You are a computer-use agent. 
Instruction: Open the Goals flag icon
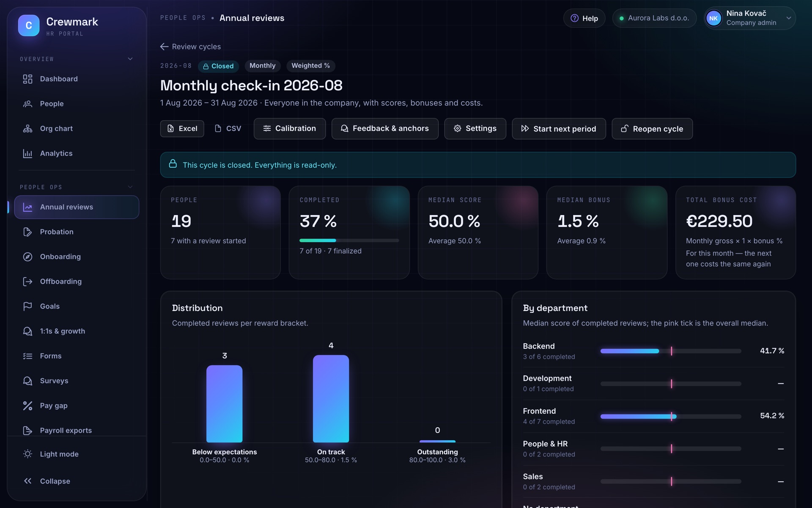pyautogui.click(x=27, y=306)
